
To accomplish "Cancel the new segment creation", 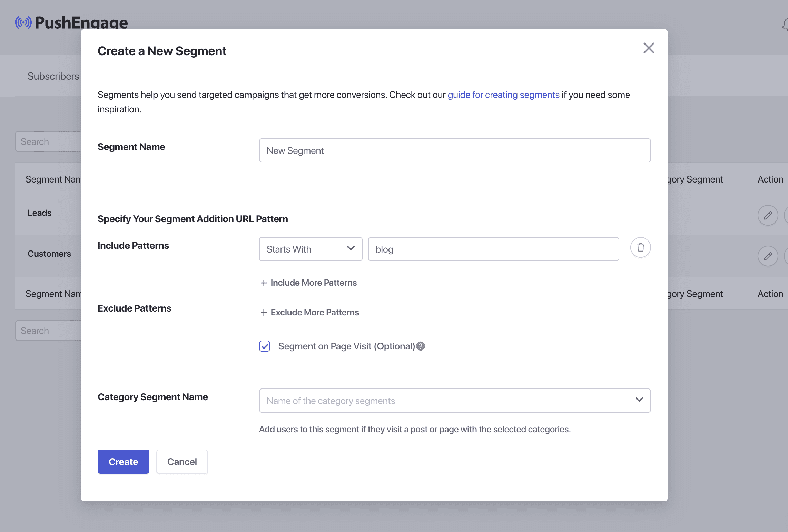I will coord(182,462).
